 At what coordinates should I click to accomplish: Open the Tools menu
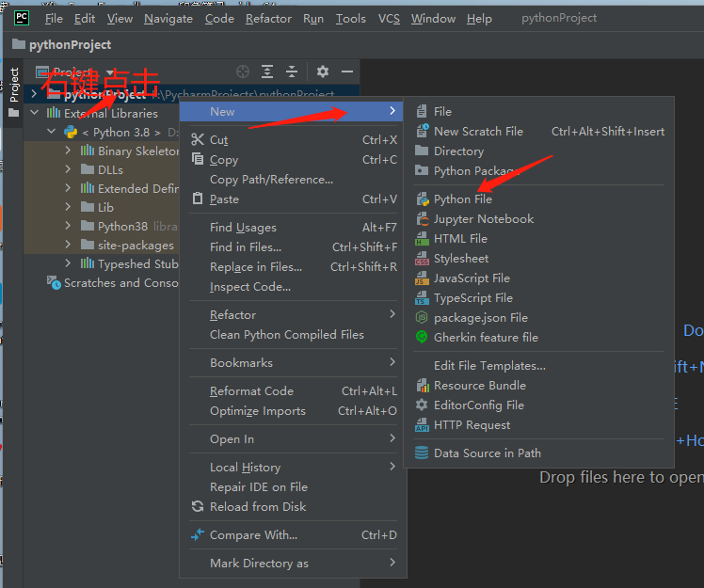pos(351,19)
